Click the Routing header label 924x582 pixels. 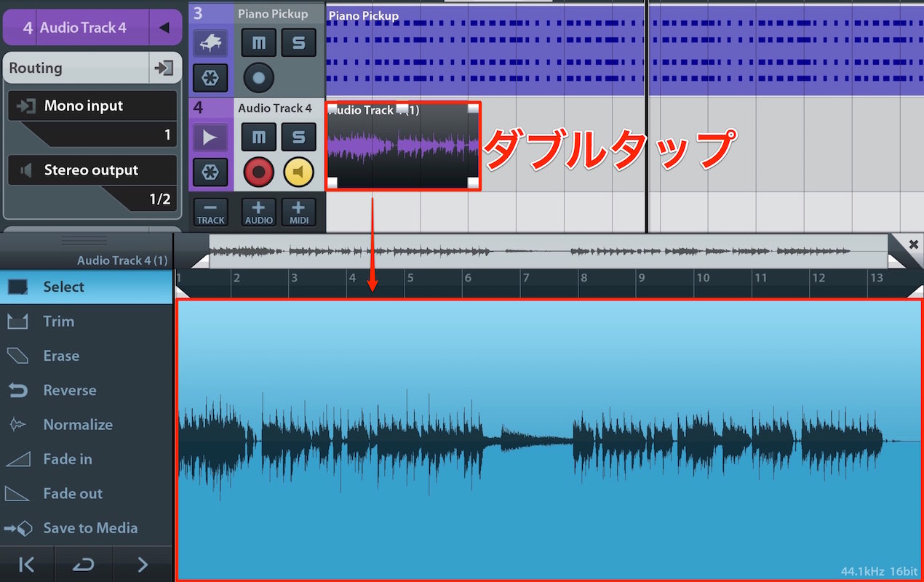click(x=36, y=68)
